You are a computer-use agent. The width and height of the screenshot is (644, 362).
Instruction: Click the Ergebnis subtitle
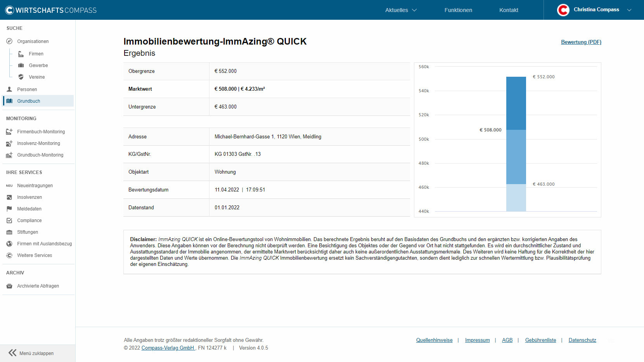pos(139,53)
